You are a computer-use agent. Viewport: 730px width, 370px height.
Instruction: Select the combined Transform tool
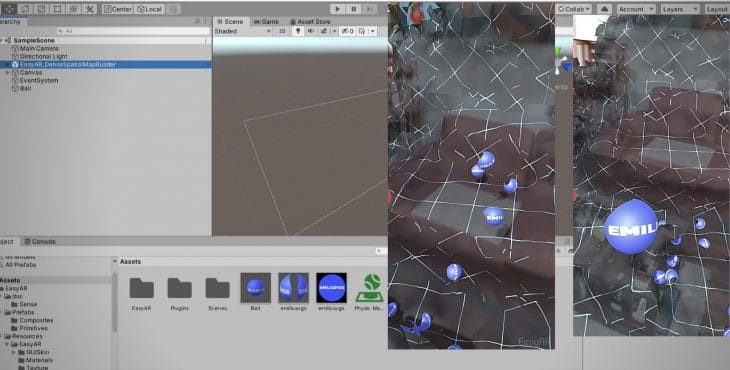(73, 9)
